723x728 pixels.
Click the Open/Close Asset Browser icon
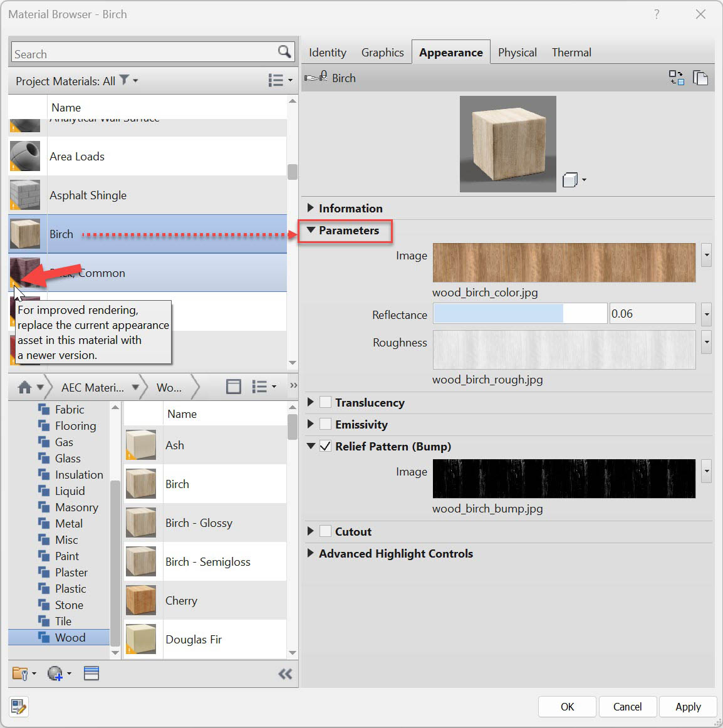point(91,673)
